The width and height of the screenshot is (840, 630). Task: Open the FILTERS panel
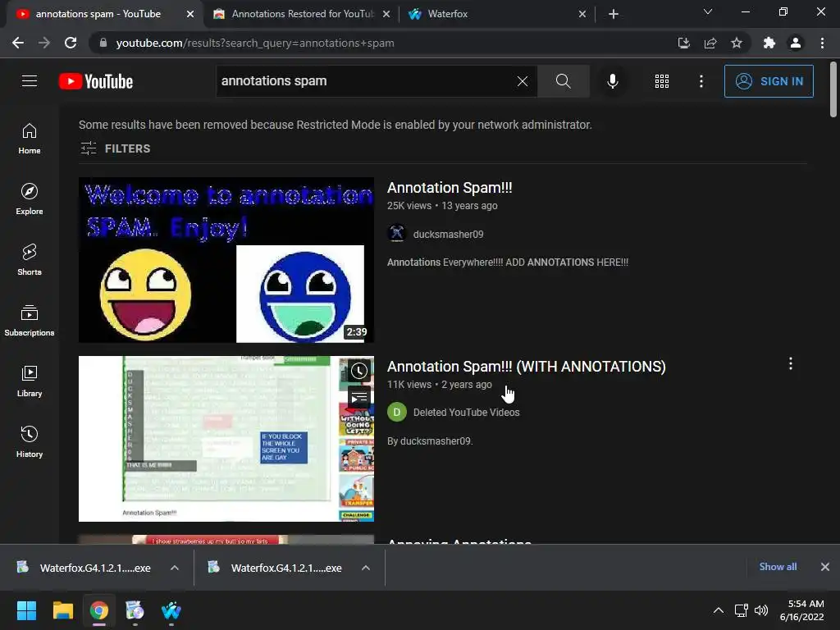(x=115, y=148)
